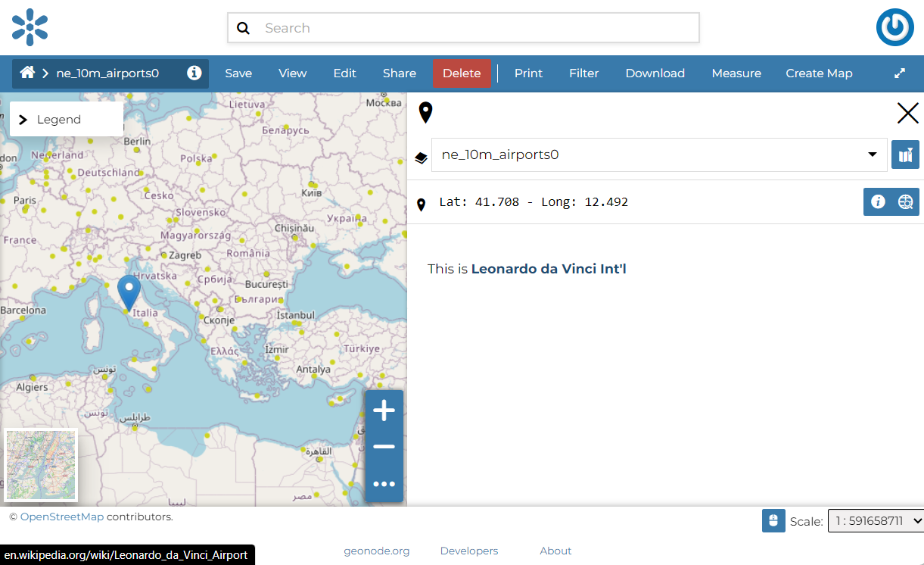This screenshot has width=924, height=565.
Task: Go to home via house icon
Action: [27, 73]
